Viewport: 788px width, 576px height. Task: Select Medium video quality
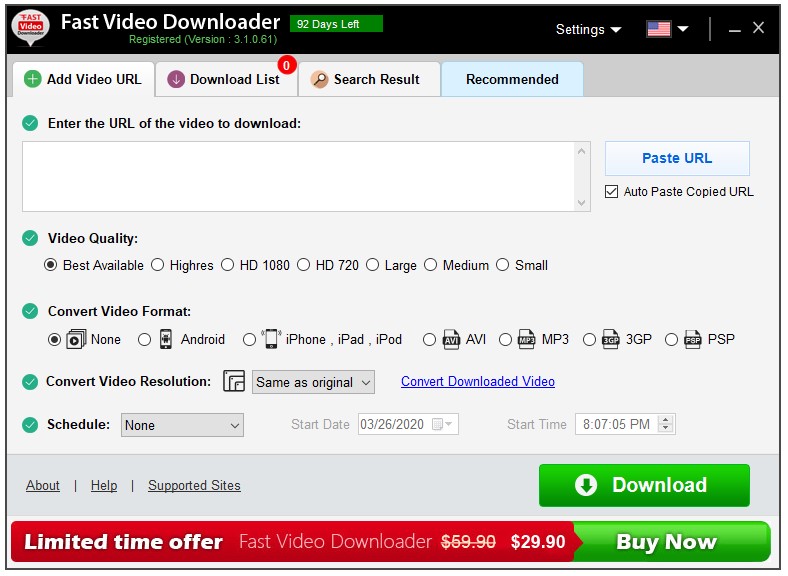[431, 265]
